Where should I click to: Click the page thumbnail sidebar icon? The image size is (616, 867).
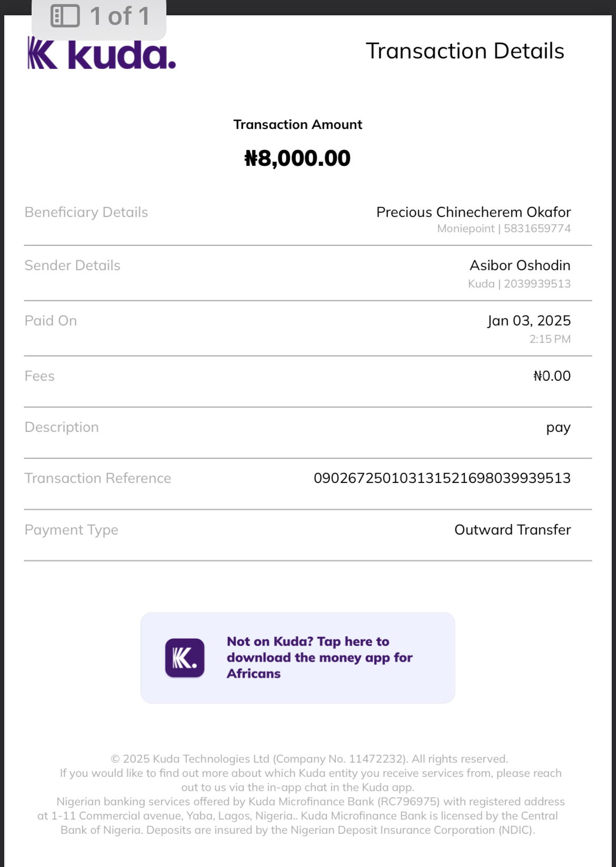coord(65,16)
